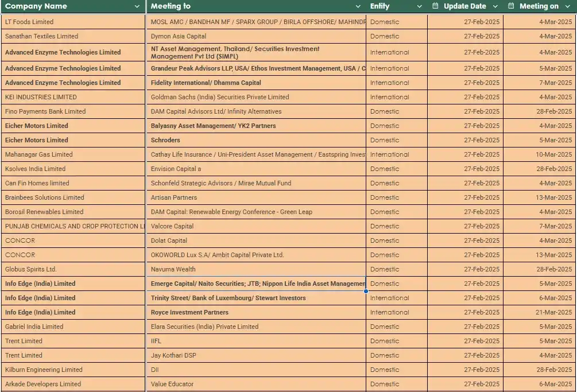Select the Jay Kothari DSP cell

(256, 355)
